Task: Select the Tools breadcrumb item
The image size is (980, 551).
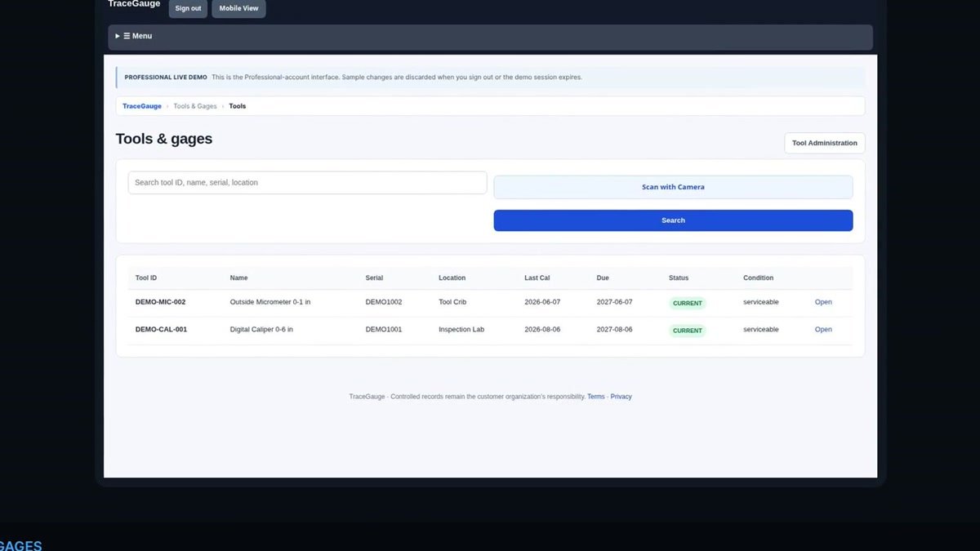Action: coord(238,106)
